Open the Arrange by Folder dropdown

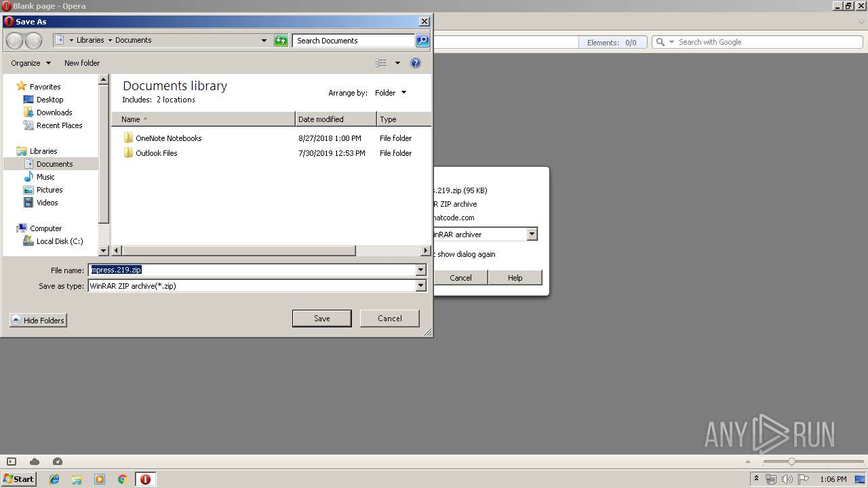point(391,93)
